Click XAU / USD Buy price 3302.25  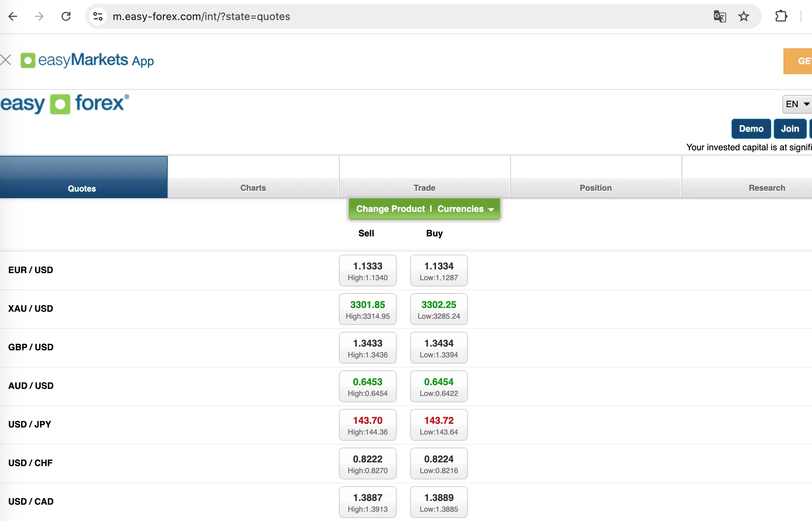pos(439,309)
